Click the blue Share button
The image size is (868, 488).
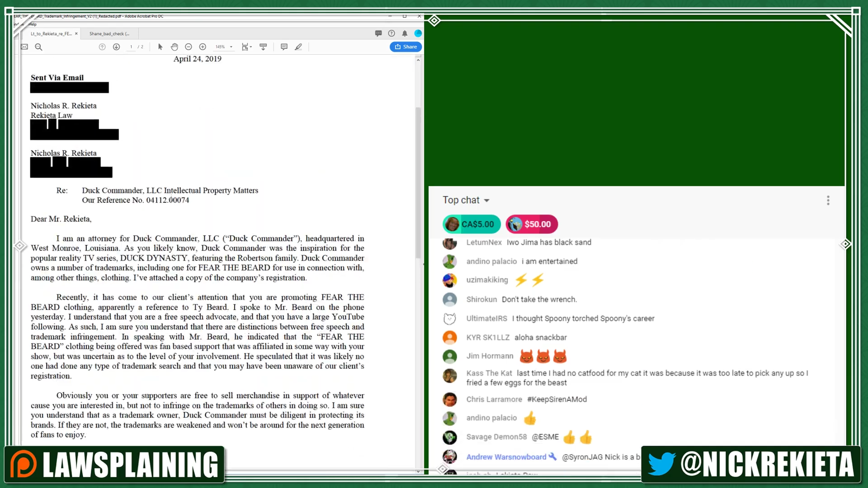pos(406,47)
